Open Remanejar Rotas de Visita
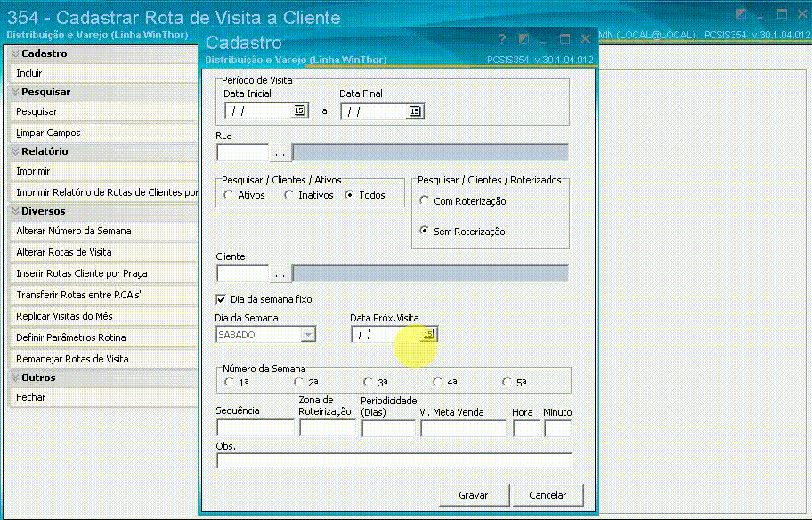 point(103,359)
